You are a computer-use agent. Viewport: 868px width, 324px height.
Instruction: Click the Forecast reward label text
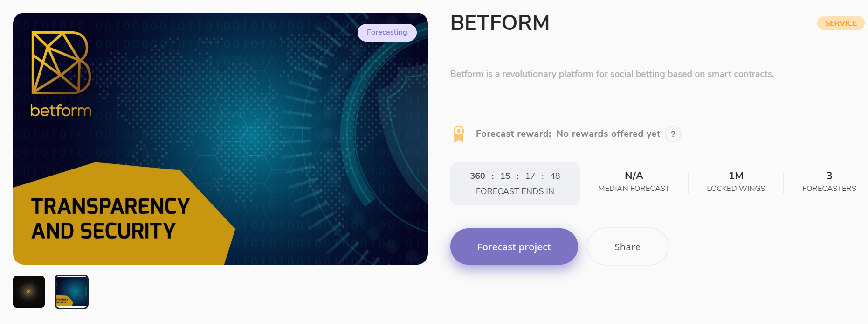click(x=513, y=134)
